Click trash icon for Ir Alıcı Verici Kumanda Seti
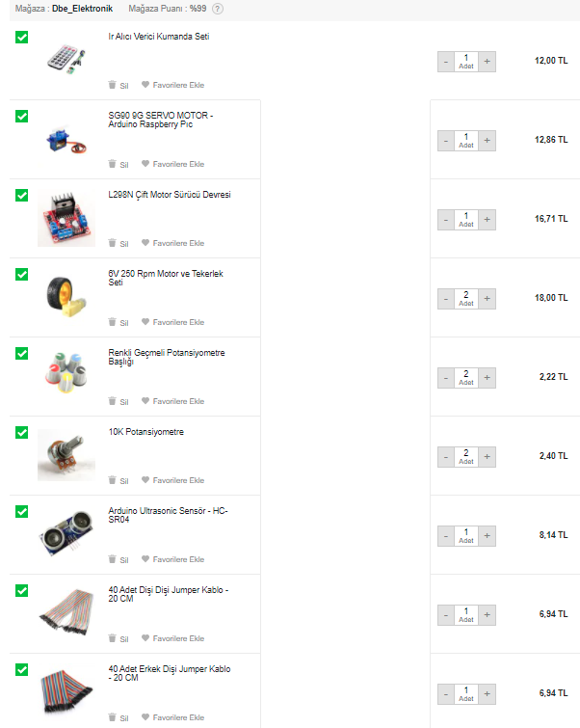Image resolution: width=580 pixels, height=728 pixels. tap(113, 85)
